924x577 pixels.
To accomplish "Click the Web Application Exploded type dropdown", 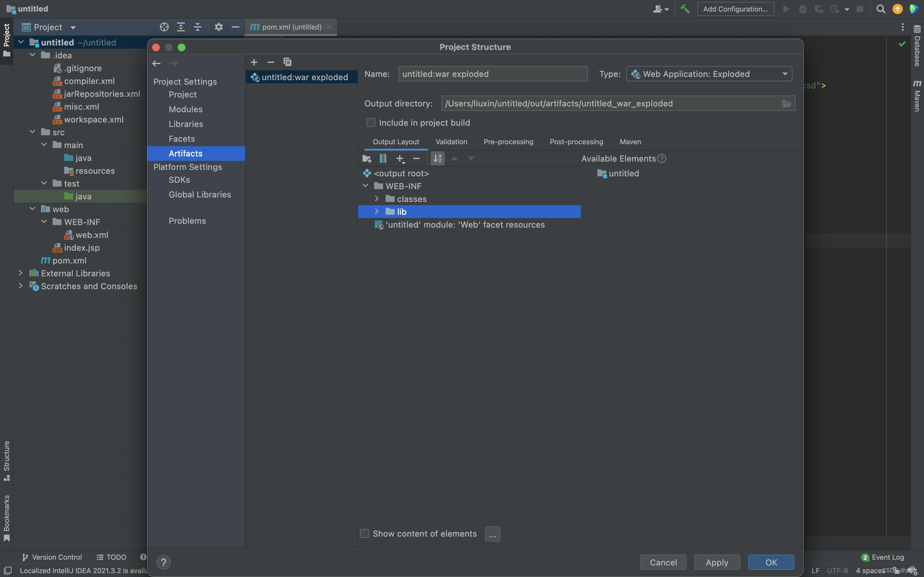I will [x=708, y=74].
